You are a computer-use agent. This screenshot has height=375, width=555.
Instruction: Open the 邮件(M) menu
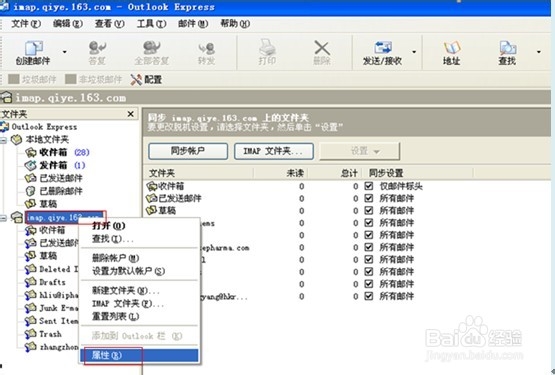point(193,24)
